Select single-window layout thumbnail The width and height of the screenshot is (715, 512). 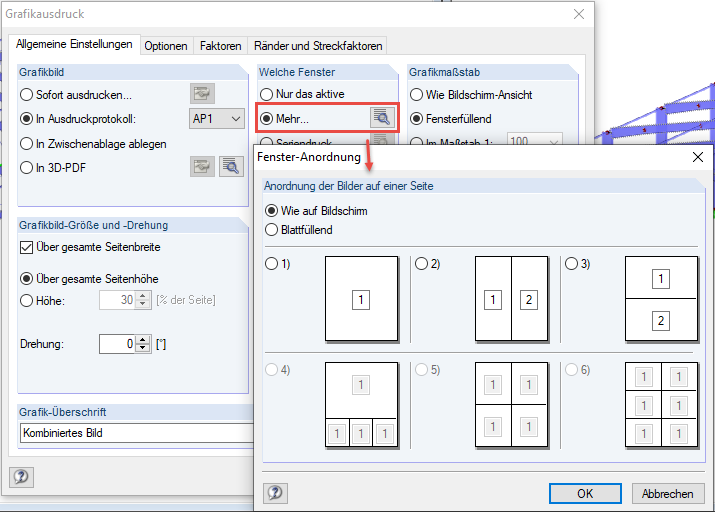pyautogui.click(x=361, y=299)
